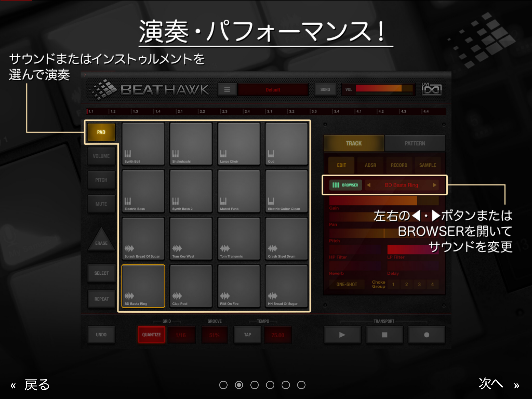Change the 1/16 grid value
This screenshot has width=532, height=399.
[181, 335]
